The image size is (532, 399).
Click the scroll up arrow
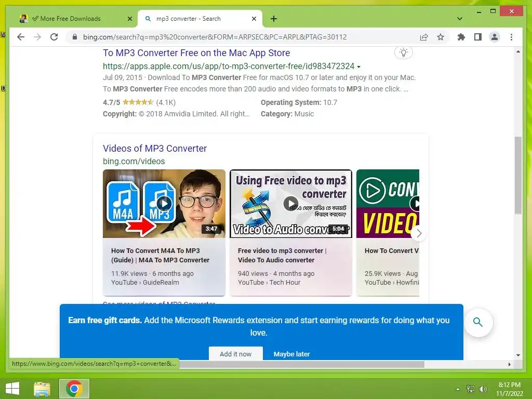click(x=518, y=51)
